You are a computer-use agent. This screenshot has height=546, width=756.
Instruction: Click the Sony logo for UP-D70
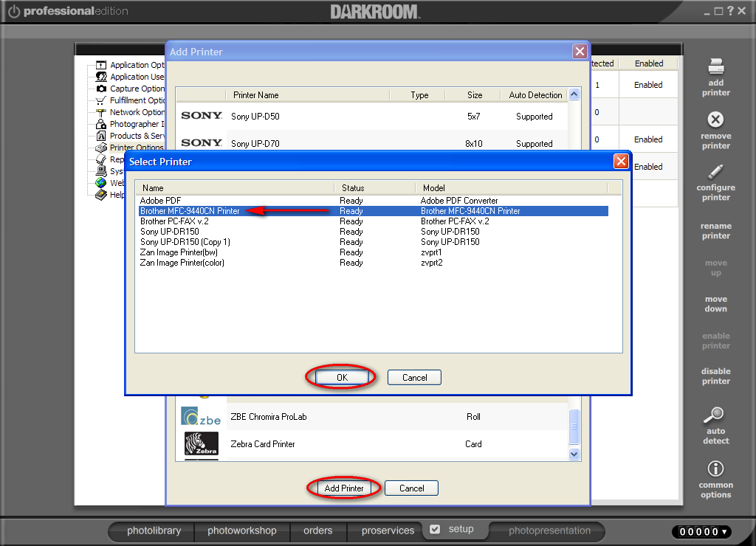click(x=201, y=142)
